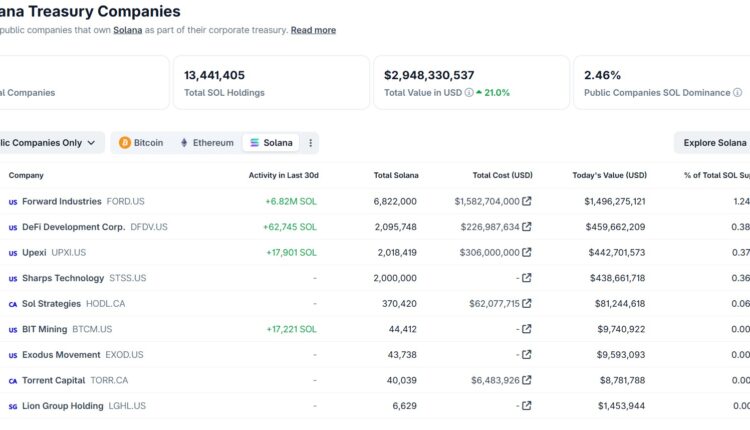Viewport: 750px width, 430px height.
Task: Click the Read more link
Action: 313,30
